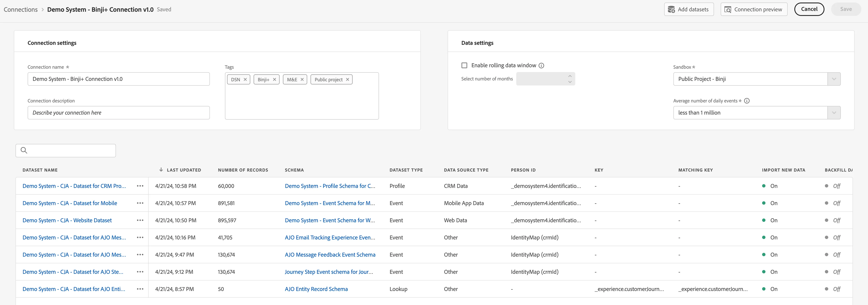The image size is (868, 305).
Task: Open more options for AJO dataset updated 9:47 PM
Action: point(140,255)
